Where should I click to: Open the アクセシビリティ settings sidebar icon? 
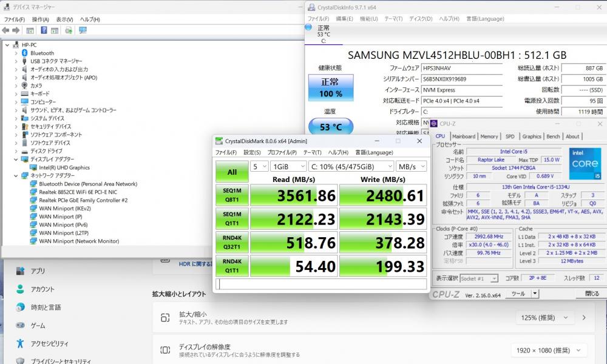(x=20, y=343)
